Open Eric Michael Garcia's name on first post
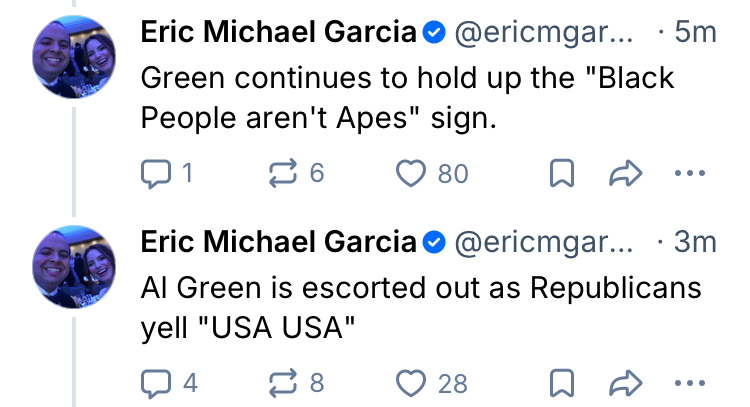 (278, 33)
